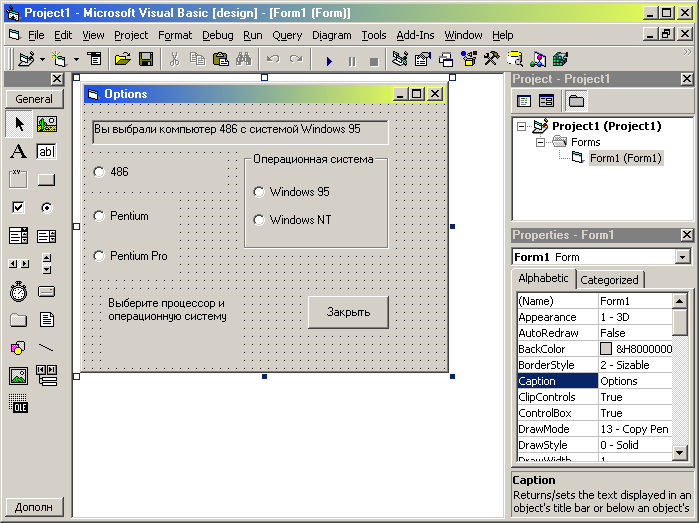Select the BorderStyle property row

tap(595, 365)
